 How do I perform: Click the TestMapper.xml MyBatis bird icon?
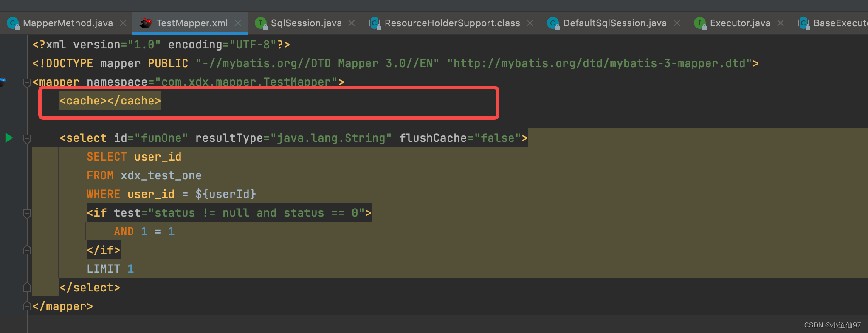[146, 23]
